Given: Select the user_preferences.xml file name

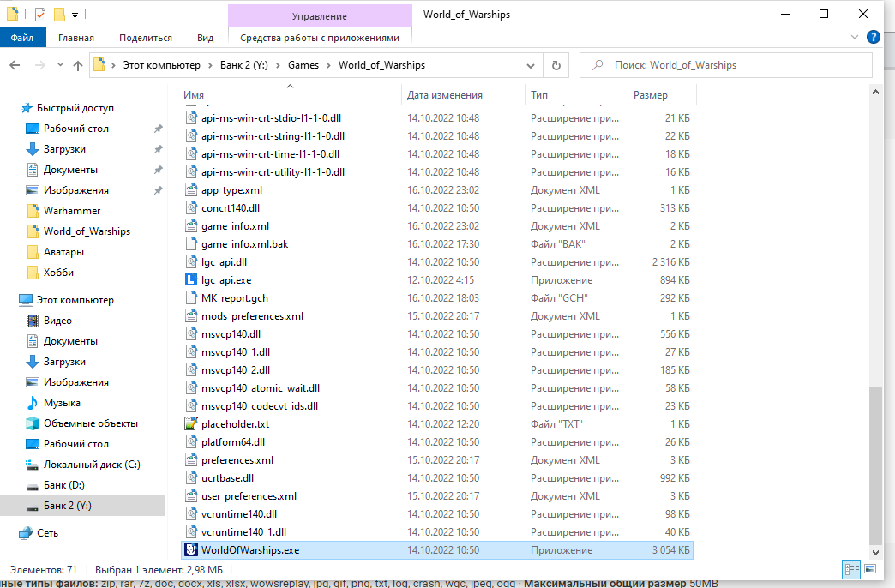Looking at the screenshot, I should click(x=249, y=496).
